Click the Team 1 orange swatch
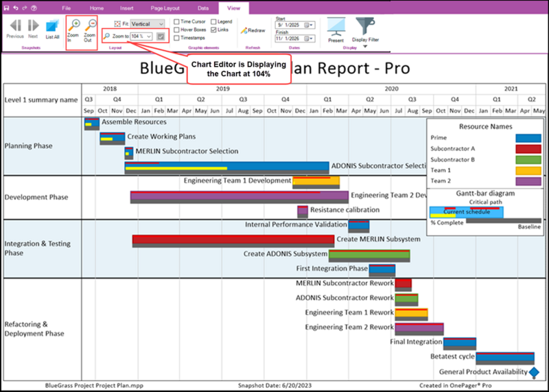This screenshot has height=392, width=549. click(x=528, y=171)
